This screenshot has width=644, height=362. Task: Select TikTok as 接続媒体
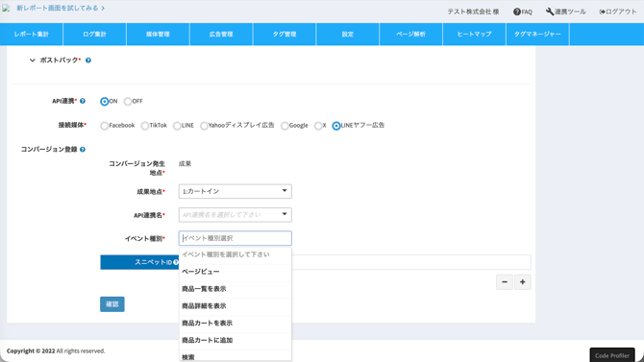tap(145, 126)
